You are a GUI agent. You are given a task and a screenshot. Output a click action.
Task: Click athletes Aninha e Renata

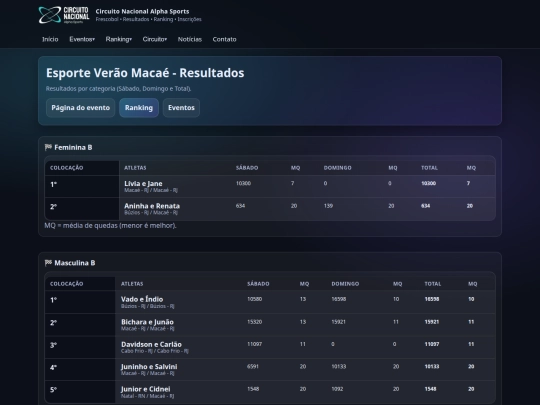click(152, 206)
